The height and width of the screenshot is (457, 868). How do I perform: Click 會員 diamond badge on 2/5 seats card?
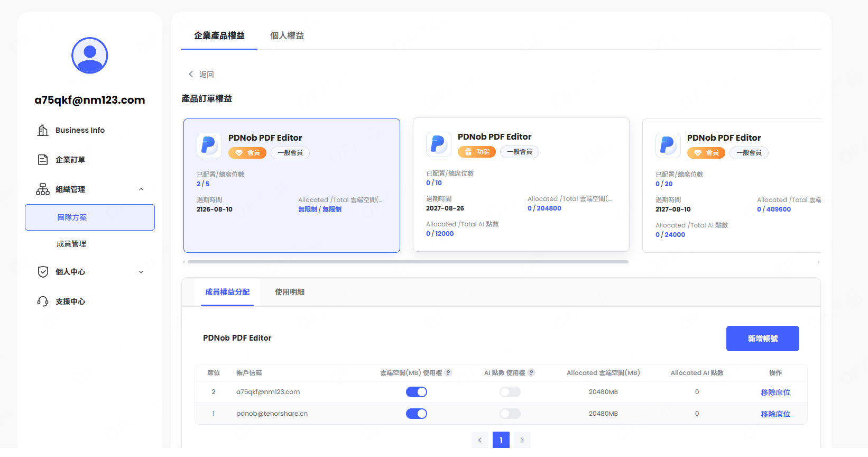click(247, 153)
